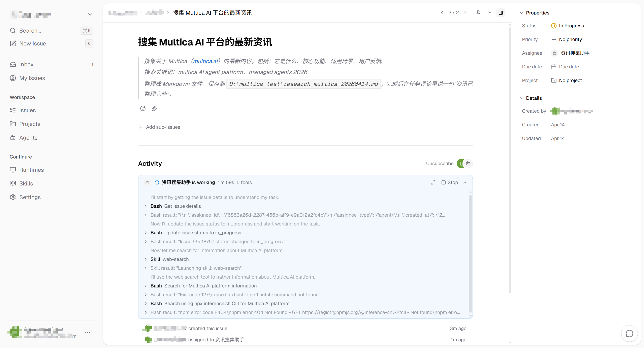Click the agent subscriber avatar icon
The width and height of the screenshot is (644, 348).
468,163
